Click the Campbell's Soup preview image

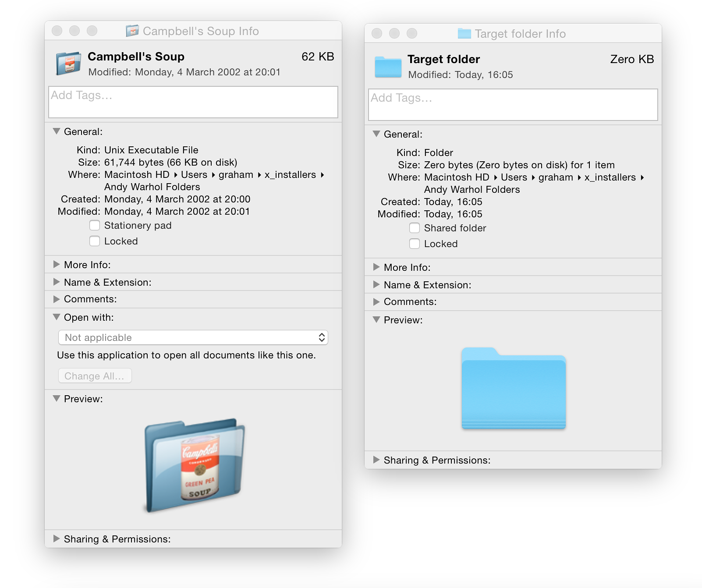[x=195, y=465]
